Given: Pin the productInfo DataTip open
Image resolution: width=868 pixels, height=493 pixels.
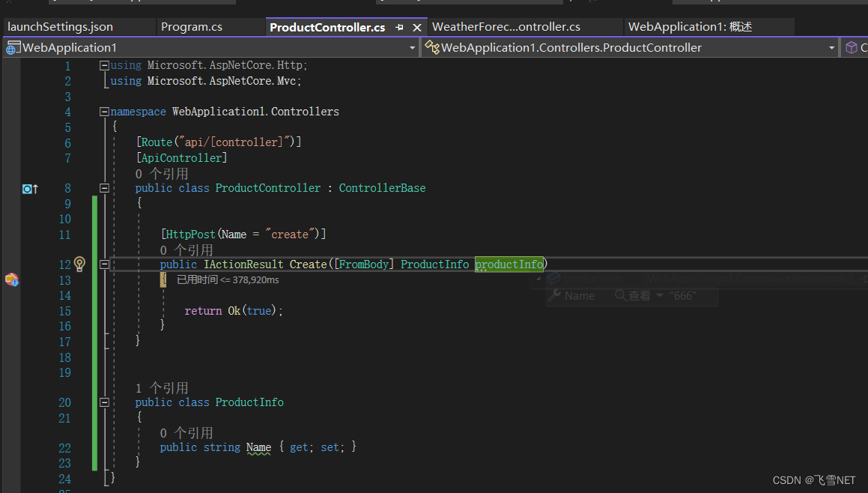Looking at the screenshot, I should [863, 278].
